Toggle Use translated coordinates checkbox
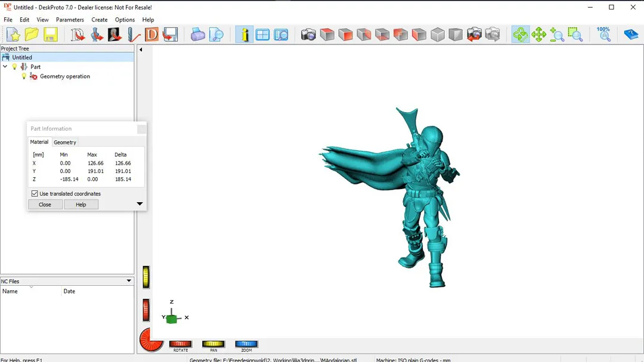 pos(35,194)
